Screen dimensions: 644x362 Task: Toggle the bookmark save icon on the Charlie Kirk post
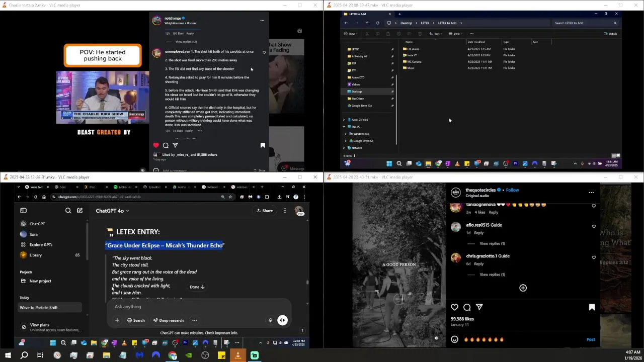[263, 145]
